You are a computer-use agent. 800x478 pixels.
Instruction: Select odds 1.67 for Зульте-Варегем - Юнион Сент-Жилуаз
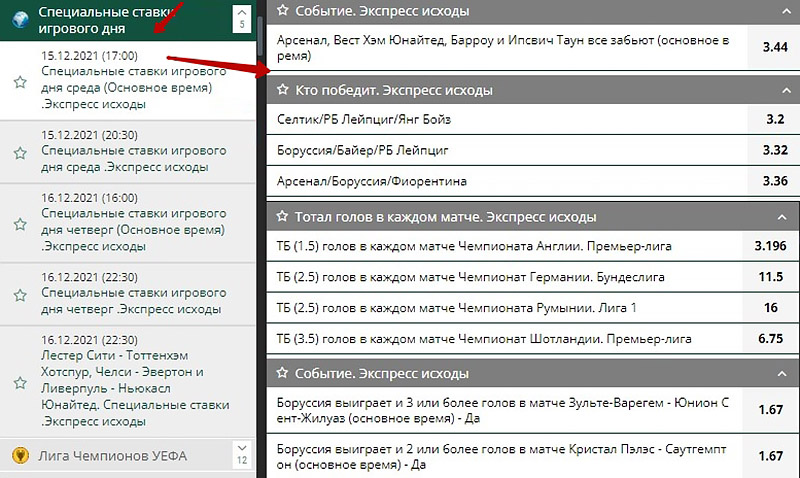tap(770, 410)
